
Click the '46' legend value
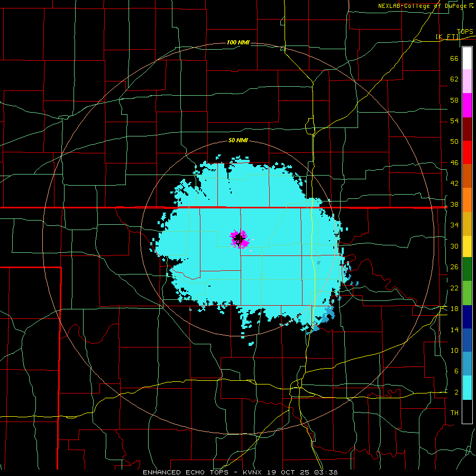click(454, 163)
